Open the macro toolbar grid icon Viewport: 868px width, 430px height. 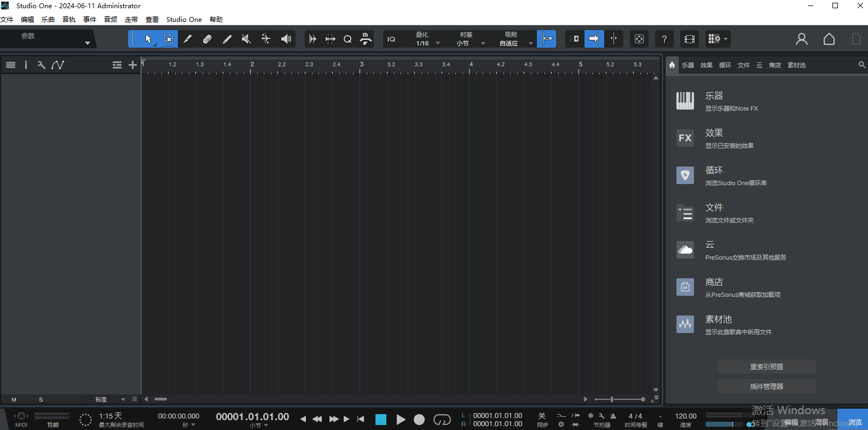pos(714,38)
